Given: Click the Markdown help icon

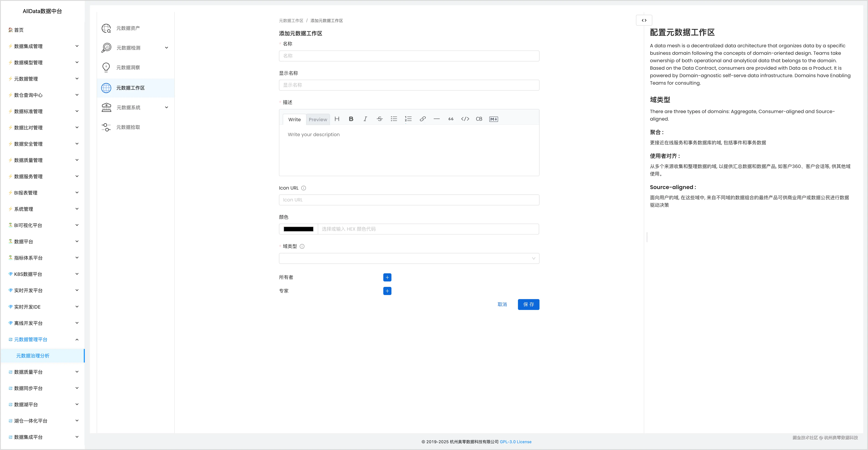Looking at the screenshot, I should tap(493, 119).
